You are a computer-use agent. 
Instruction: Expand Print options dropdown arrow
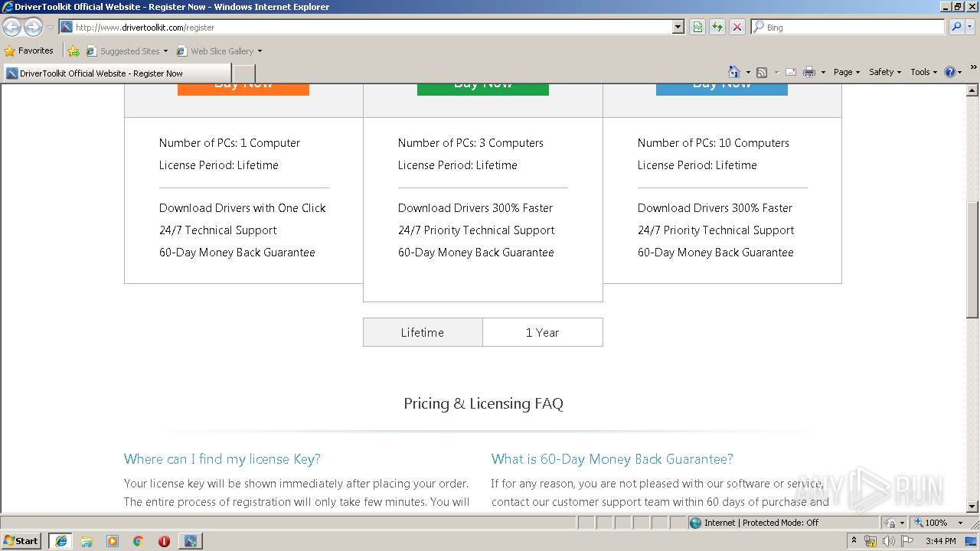pyautogui.click(x=823, y=72)
